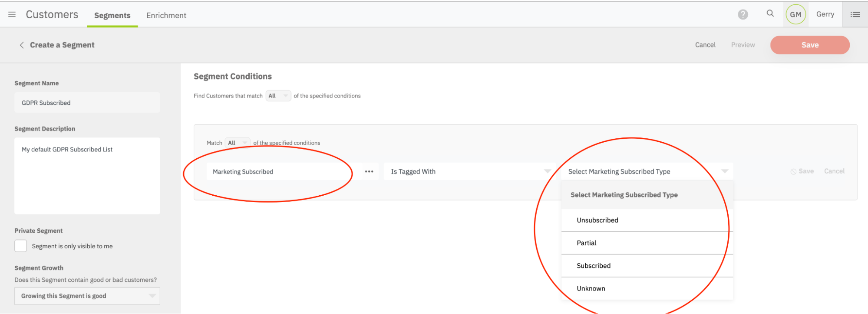This screenshot has width=868, height=314.
Task: Click the dropdown header Select Marketing Subscribed Type
Action: (647, 195)
